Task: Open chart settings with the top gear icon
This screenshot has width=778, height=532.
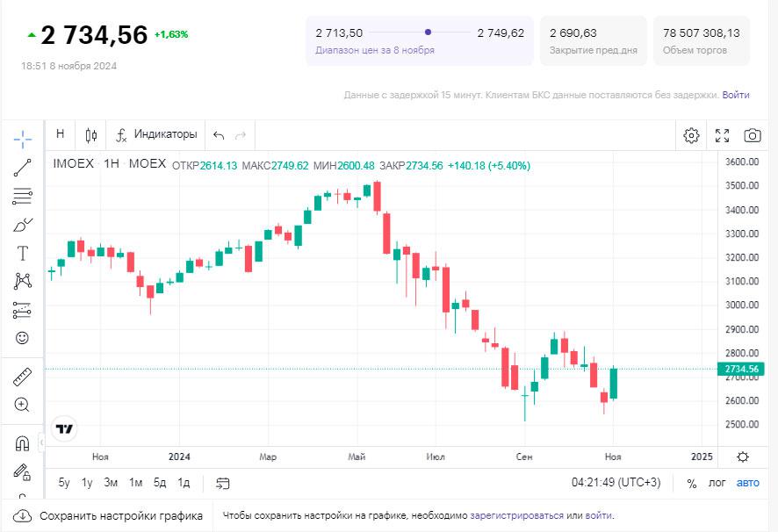Action: point(691,135)
